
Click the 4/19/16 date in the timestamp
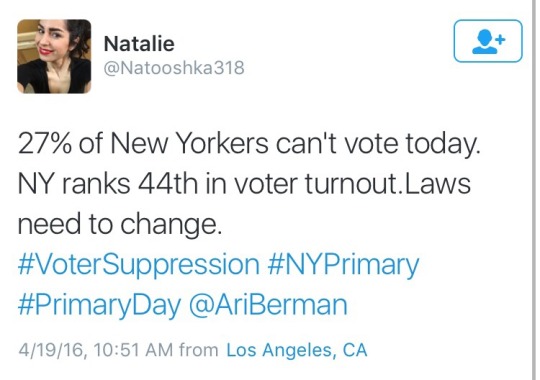pos(51,350)
